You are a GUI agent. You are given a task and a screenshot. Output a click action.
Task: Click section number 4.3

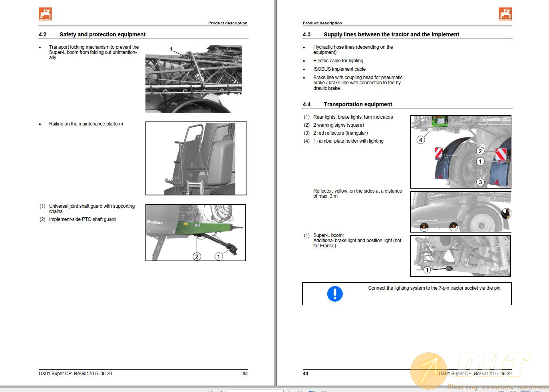point(306,34)
